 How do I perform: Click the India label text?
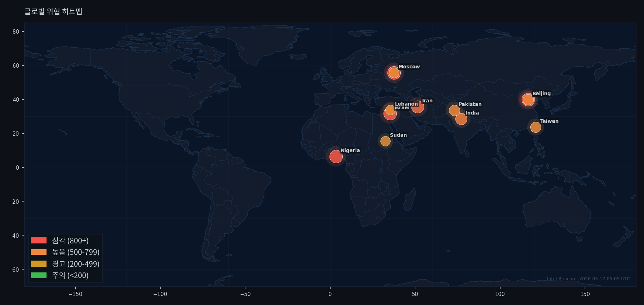[x=472, y=113]
